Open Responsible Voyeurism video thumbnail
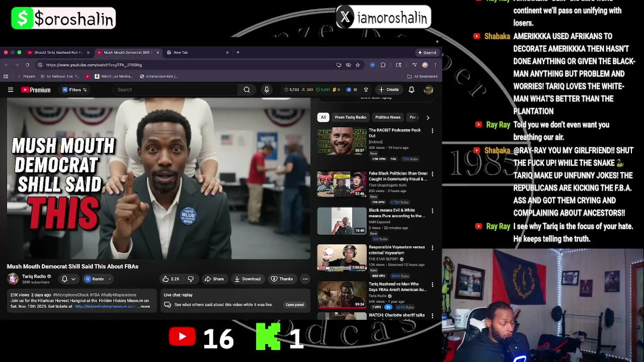The image size is (644, 362). coord(342,258)
